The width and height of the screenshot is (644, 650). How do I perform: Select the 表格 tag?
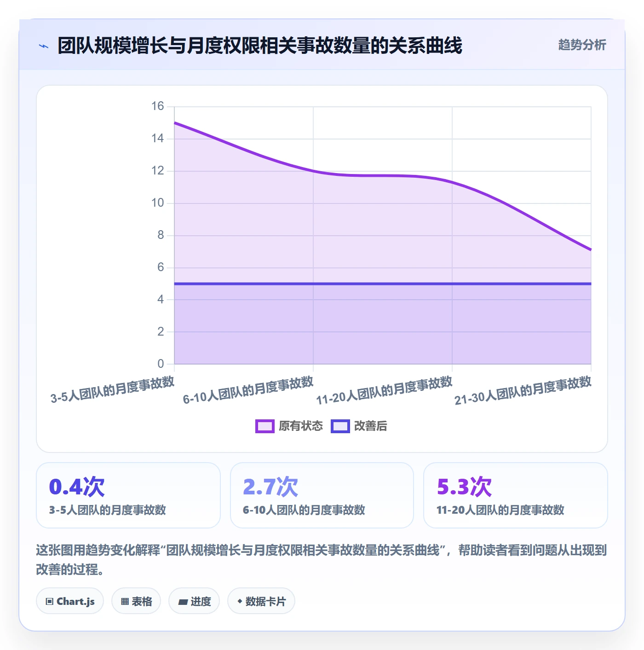click(x=136, y=601)
